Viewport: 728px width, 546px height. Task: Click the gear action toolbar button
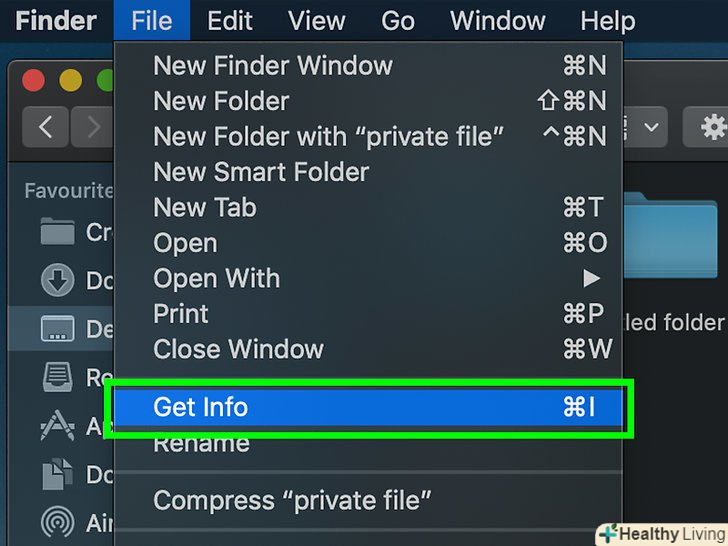[x=708, y=127]
